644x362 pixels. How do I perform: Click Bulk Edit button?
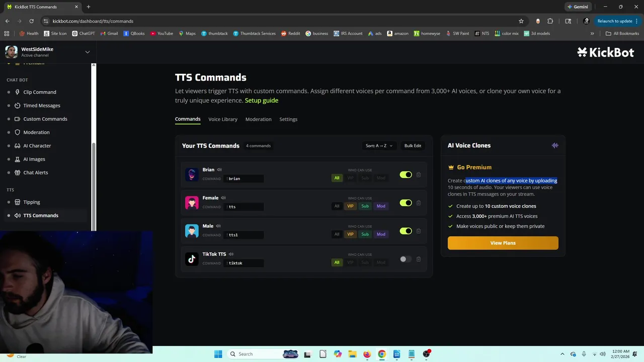(413, 146)
